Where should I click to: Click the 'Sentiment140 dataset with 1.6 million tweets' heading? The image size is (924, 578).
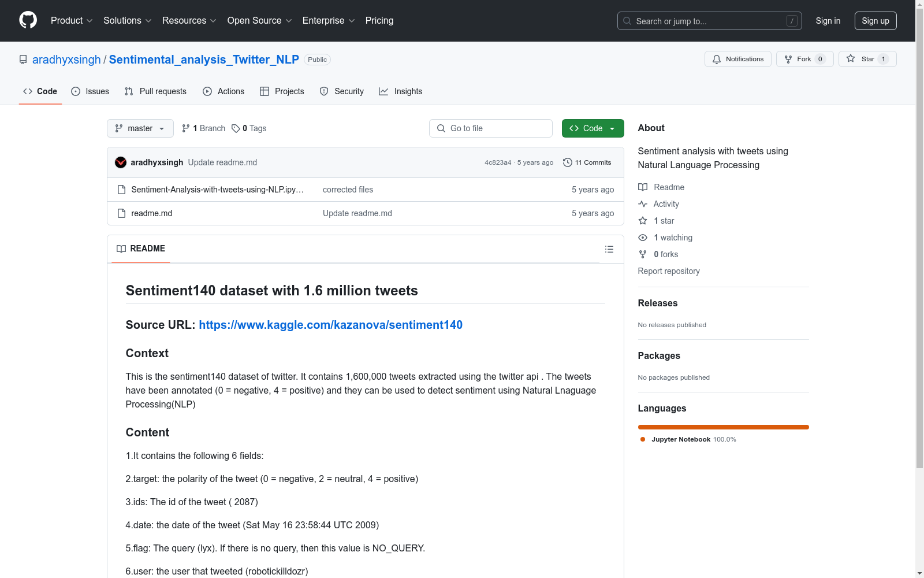click(x=272, y=291)
